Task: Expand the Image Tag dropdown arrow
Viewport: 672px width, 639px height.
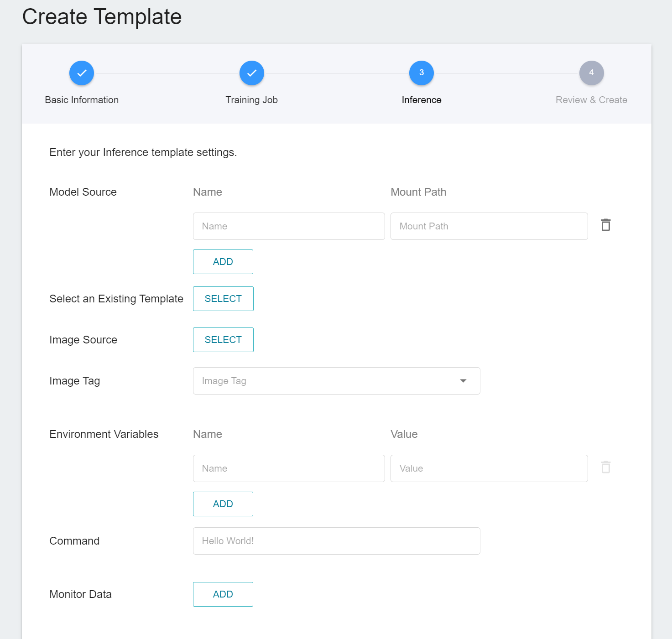Action: point(463,381)
